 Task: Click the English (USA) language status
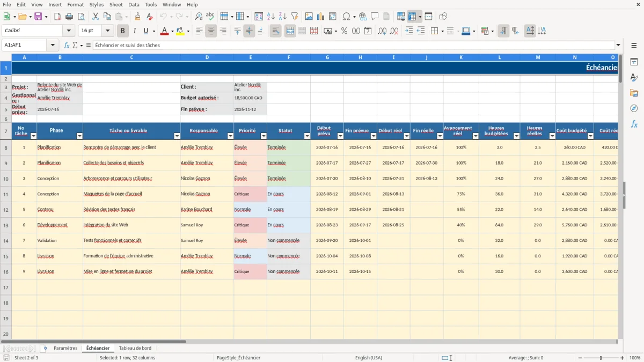coord(369,358)
